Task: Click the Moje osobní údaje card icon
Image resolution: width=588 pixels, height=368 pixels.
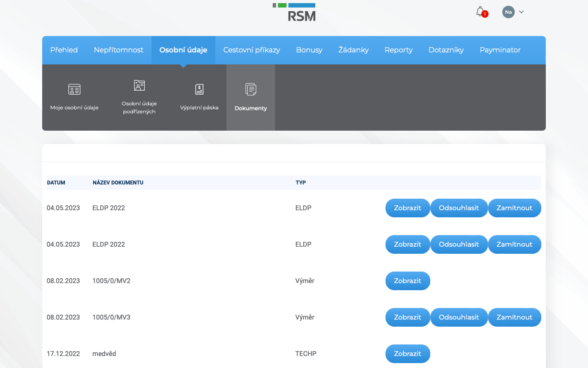Action: [x=74, y=89]
